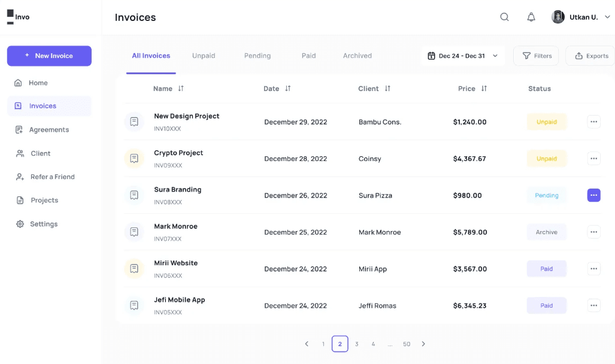Click the Utkan U. profile avatar
The width and height of the screenshot is (615, 364).
558,17
